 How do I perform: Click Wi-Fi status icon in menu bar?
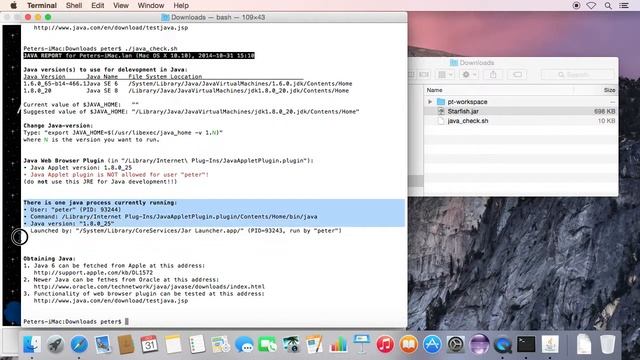point(591,5)
